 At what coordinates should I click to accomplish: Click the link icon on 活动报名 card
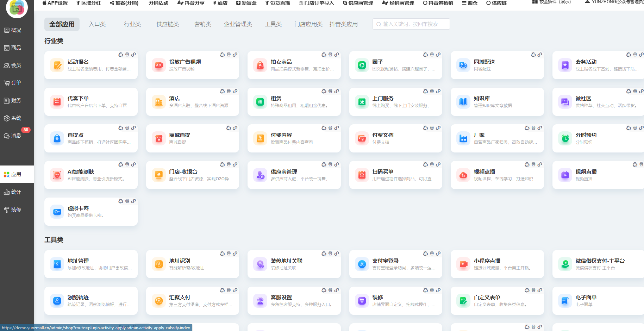point(133,55)
